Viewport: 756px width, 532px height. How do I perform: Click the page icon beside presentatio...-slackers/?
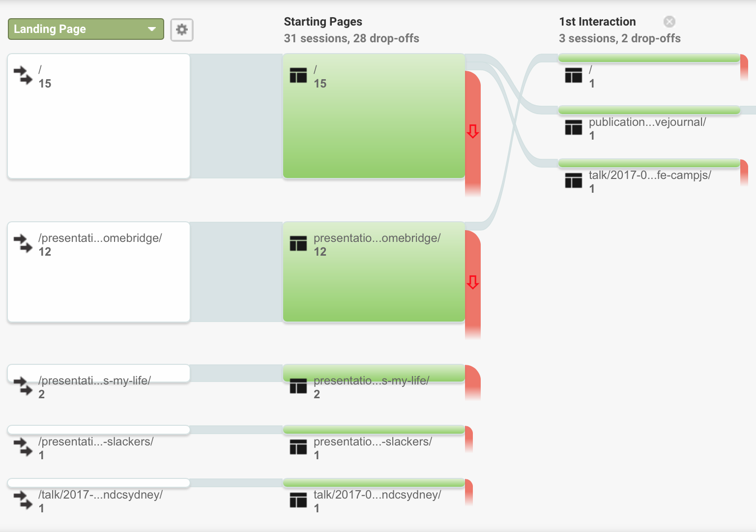pos(298,447)
